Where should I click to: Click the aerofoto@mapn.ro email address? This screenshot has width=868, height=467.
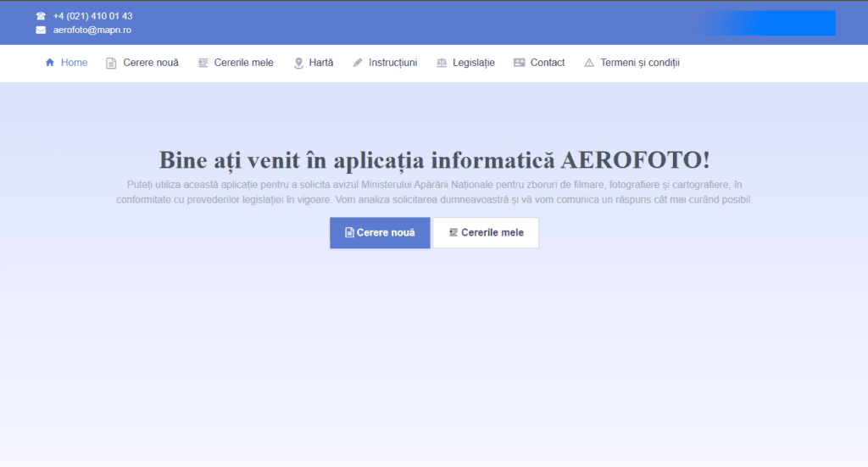tap(92, 30)
